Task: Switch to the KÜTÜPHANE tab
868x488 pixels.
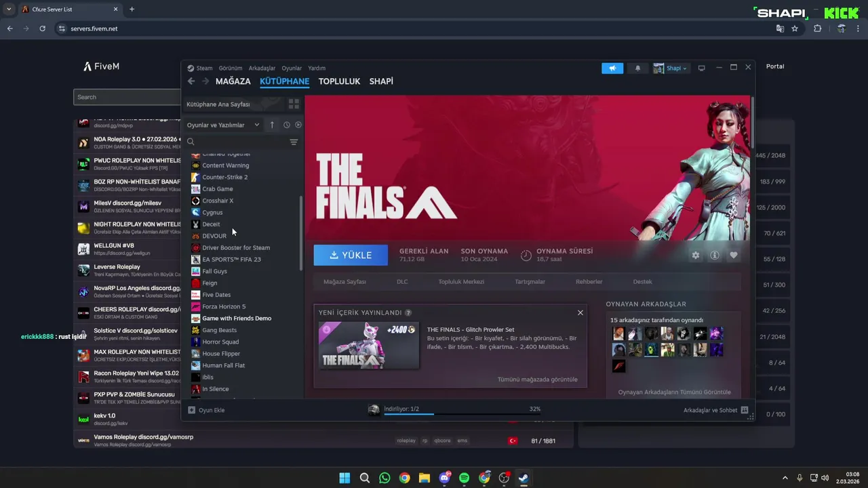Action: coord(284,81)
